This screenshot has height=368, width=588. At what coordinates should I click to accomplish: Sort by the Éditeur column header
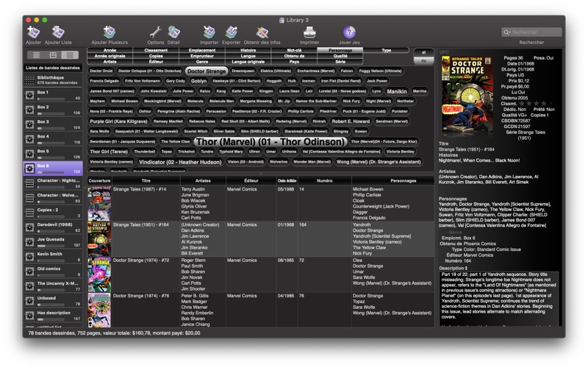251,180
